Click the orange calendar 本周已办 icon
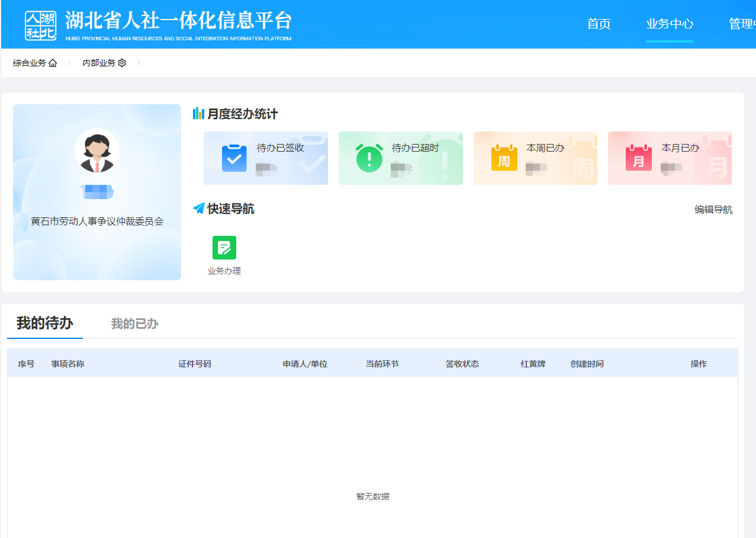The image size is (756, 538). [504, 158]
